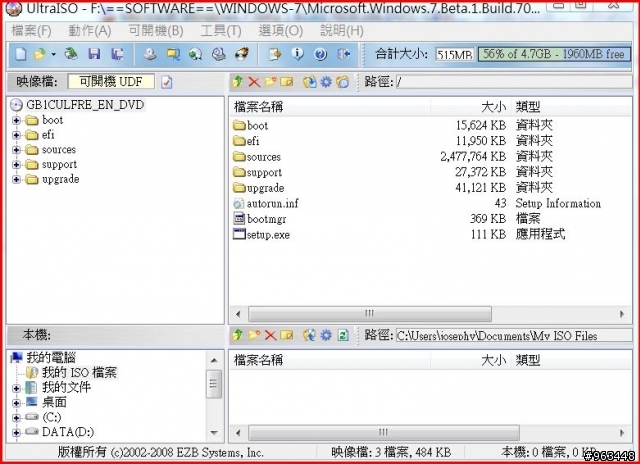Open the 選項(O) menu
This screenshot has width=640, height=464.
(280, 31)
